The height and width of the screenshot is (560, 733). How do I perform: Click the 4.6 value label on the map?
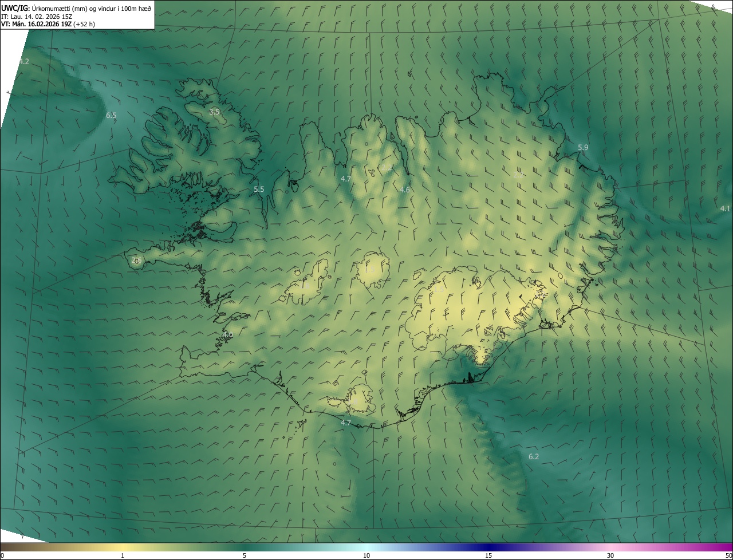tap(404, 190)
